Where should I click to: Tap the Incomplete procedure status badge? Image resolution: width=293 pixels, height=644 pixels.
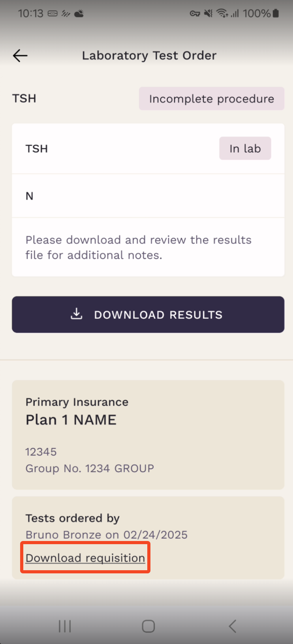(212, 99)
